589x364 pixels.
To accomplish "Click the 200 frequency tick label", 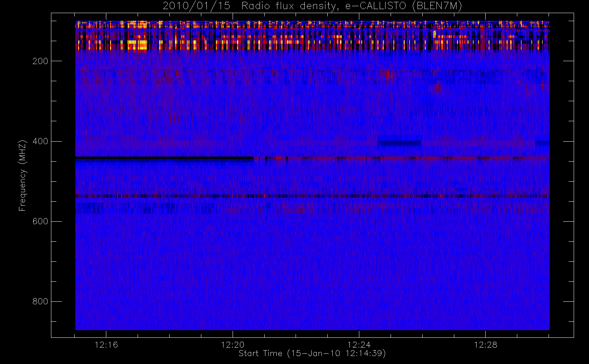I will pos(40,61).
